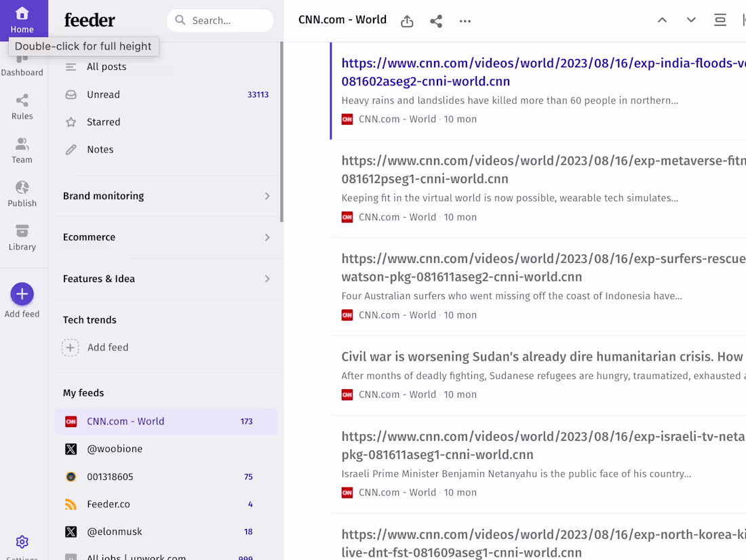Click the Notes pencil icon

pyautogui.click(x=71, y=150)
